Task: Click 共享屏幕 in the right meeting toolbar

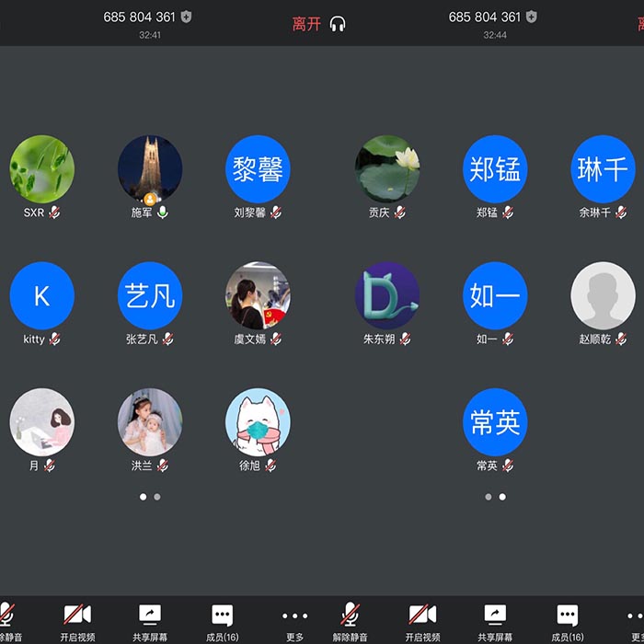Action: [x=495, y=621]
